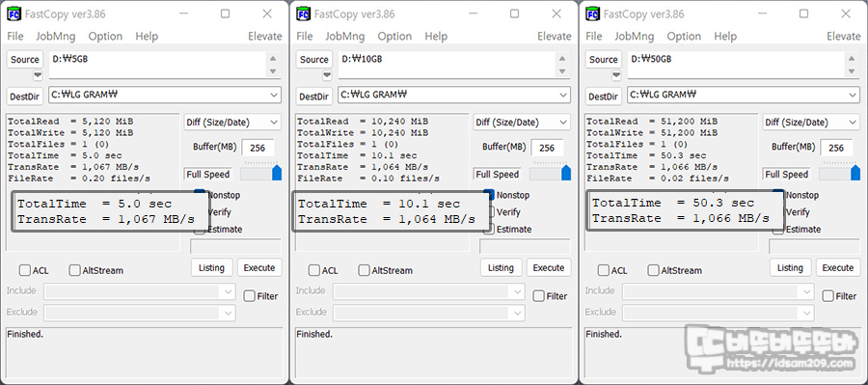Toggle ACL checkbox in D:\10GB window

[314, 270]
